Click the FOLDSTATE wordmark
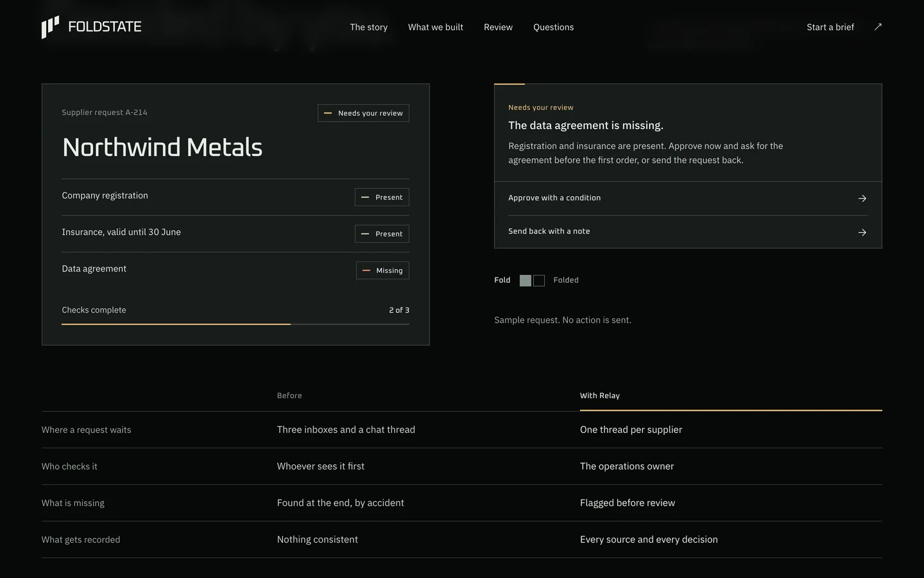The width and height of the screenshot is (924, 578). [105, 27]
